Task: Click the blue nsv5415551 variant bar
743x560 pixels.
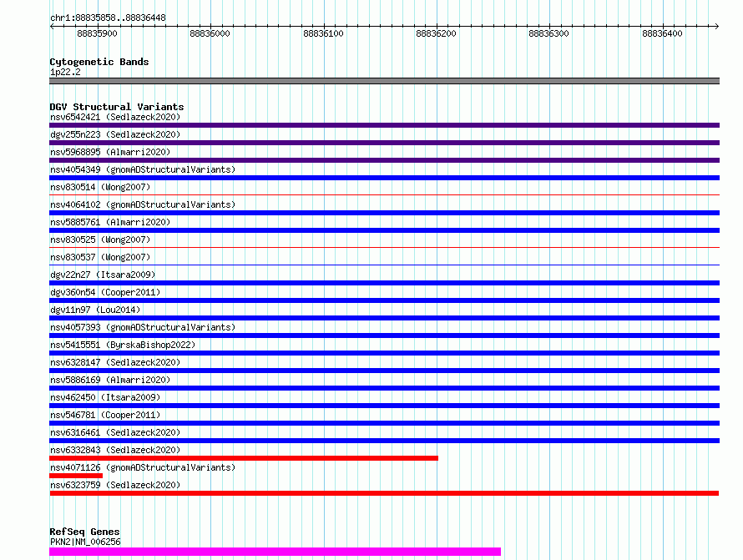Action: [384, 353]
